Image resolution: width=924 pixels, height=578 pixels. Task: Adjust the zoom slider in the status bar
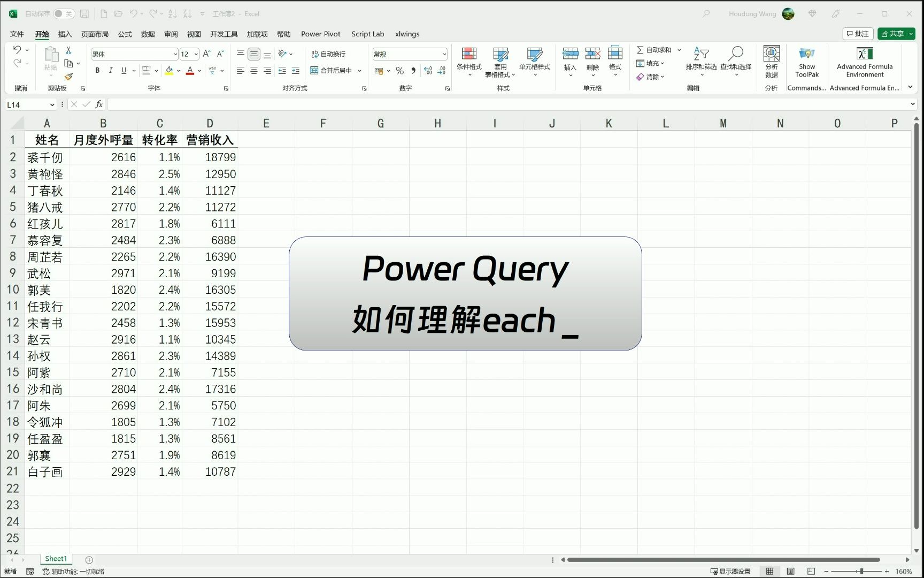(861, 571)
